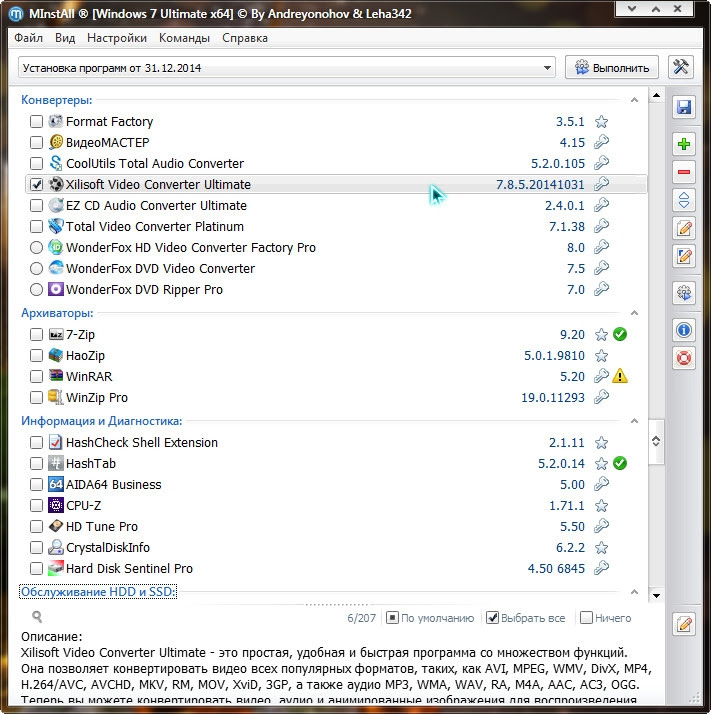Click the magnifier search icon

coord(37,617)
